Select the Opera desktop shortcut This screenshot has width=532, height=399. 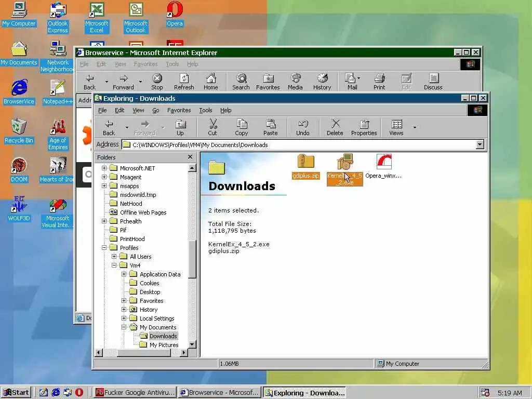coord(175,15)
